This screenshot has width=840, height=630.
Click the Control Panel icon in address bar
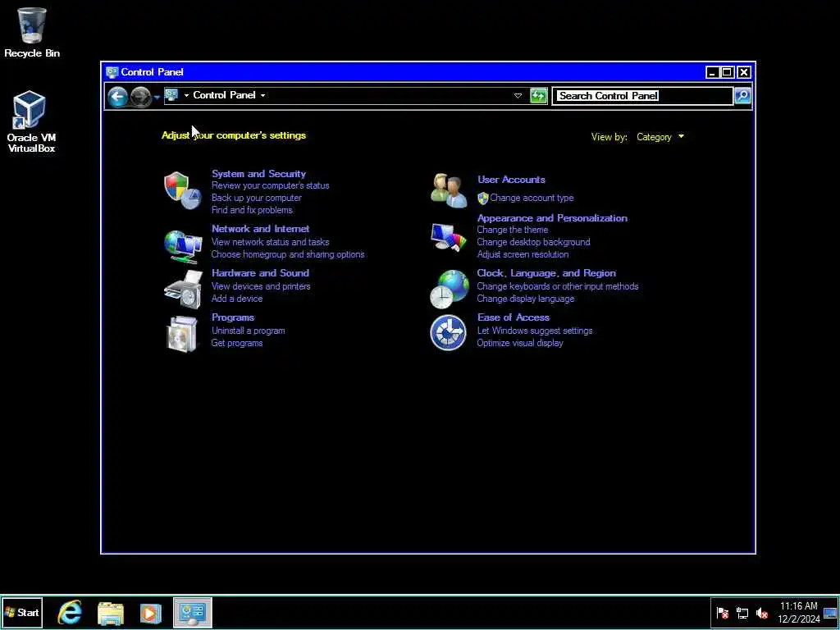(x=171, y=95)
